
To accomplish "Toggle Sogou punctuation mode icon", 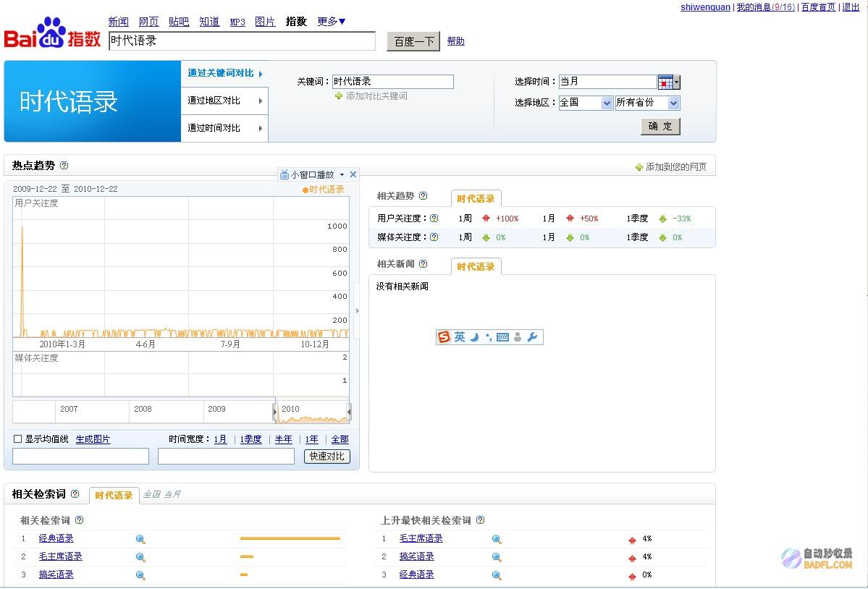I will [x=488, y=336].
